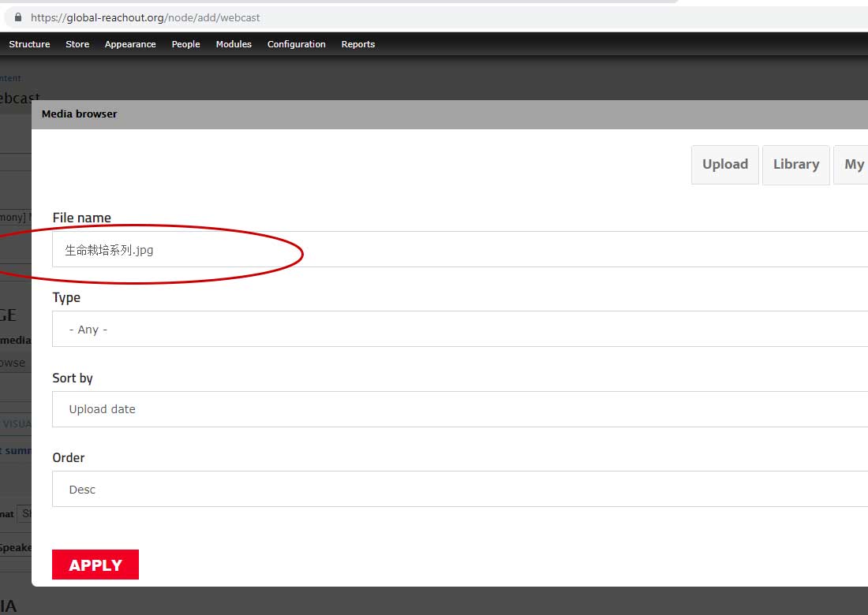Open the Modules admin menu
The height and width of the screenshot is (615, 868).
pyautogui.click(x=234, y=44)
